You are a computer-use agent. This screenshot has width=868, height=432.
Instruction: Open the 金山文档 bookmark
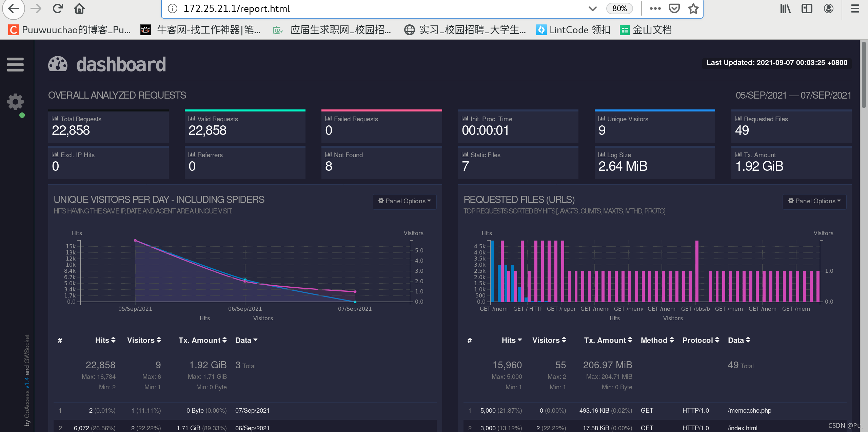(x=646, y=30)
